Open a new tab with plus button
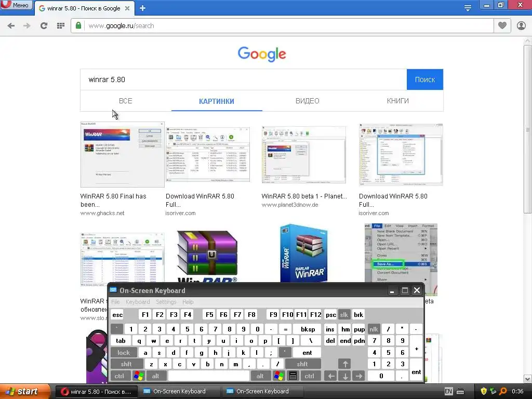Viewport: 532px width, 399px height. (142, 8)
